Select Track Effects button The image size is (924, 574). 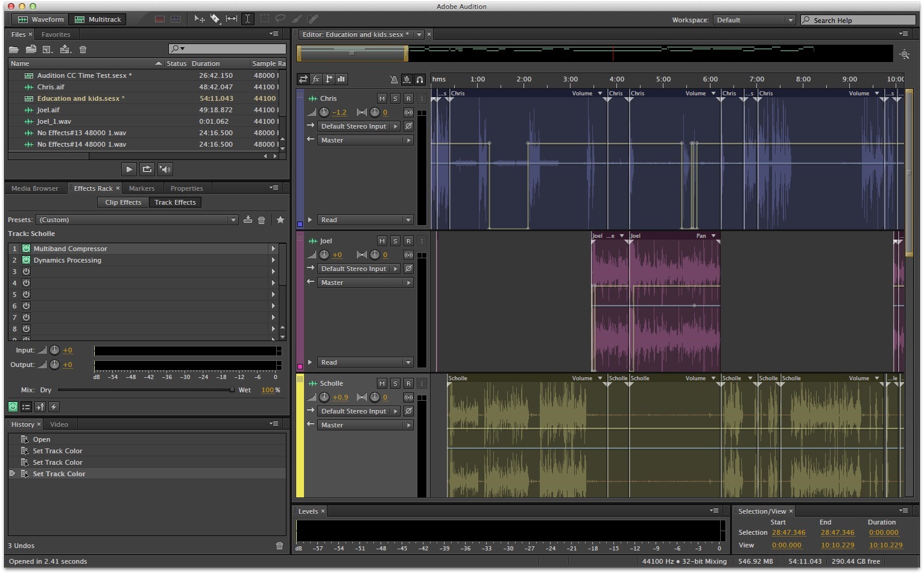175,202
